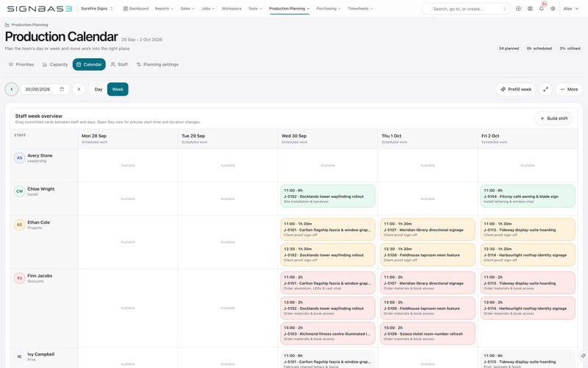
Task: Open Ethan's Wed 12:30 J-5102 Docklands card
Action: pyautogui.click(x=328, y=255)
